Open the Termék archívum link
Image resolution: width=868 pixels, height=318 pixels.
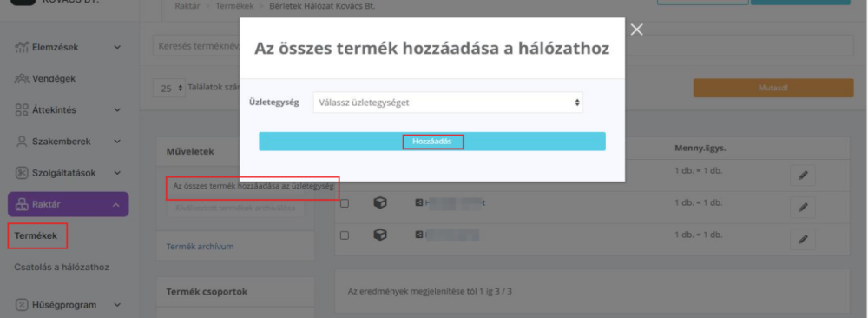pyautogui.click(x=200, y=247)
